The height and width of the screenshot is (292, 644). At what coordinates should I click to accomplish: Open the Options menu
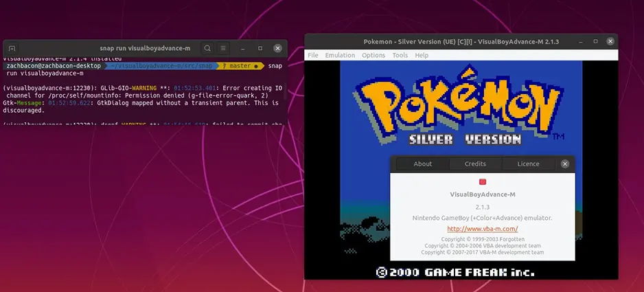373,55
